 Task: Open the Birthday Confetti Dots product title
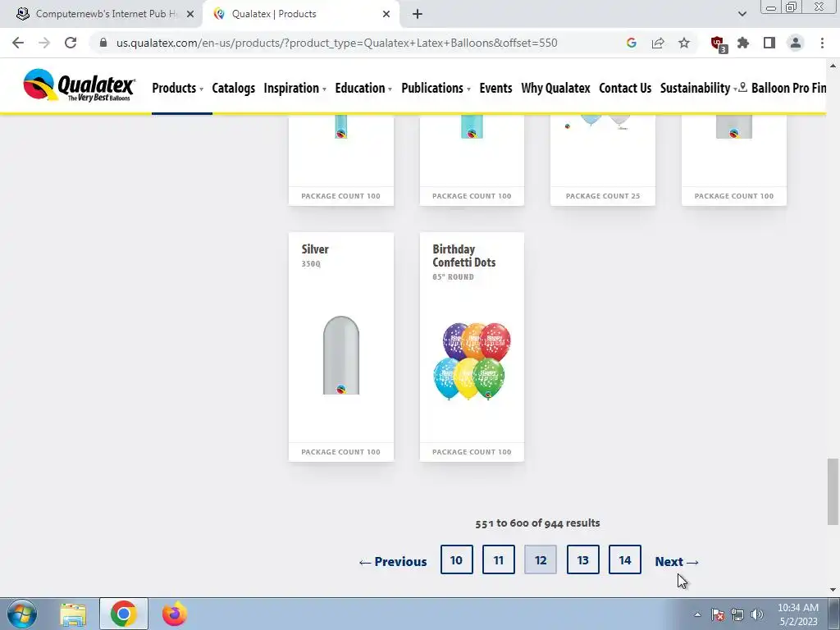coord(464,256)
